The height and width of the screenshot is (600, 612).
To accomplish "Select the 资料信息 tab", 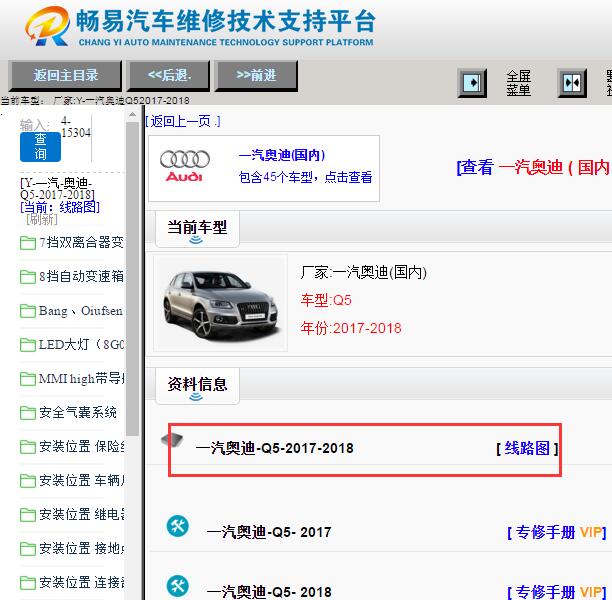I will click(x=197, y=385).
